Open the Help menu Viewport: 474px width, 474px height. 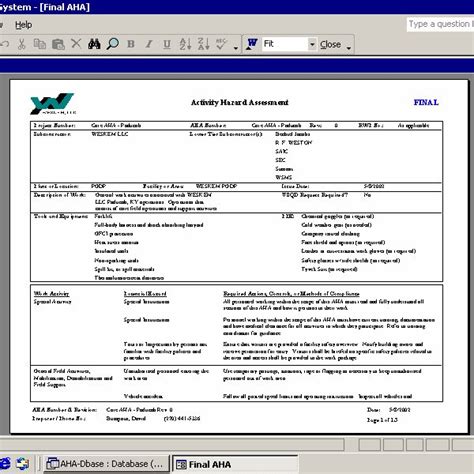point(24,25)
